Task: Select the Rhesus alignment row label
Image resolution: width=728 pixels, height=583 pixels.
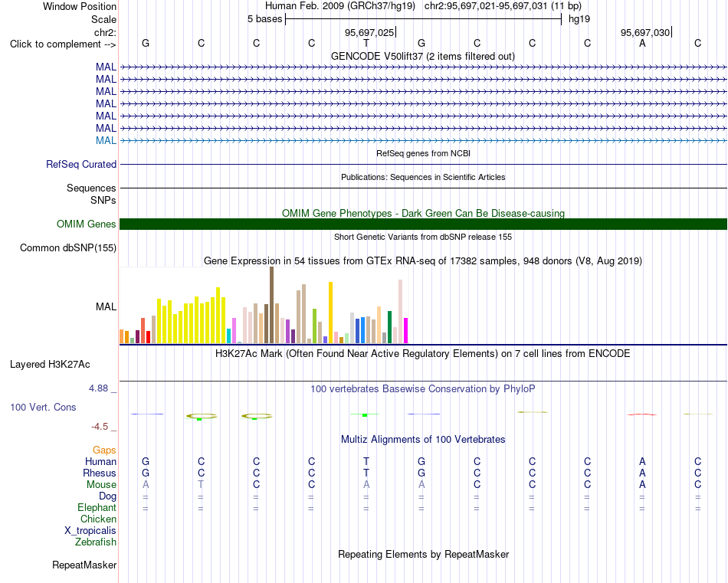Action: click(100, 473)
